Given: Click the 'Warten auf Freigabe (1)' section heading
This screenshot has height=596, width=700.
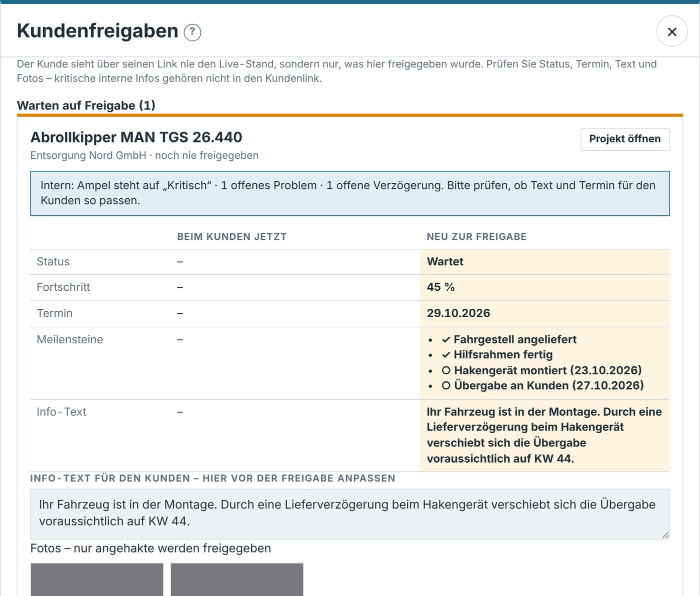Looking at the screenshot, I should [86, 105].
